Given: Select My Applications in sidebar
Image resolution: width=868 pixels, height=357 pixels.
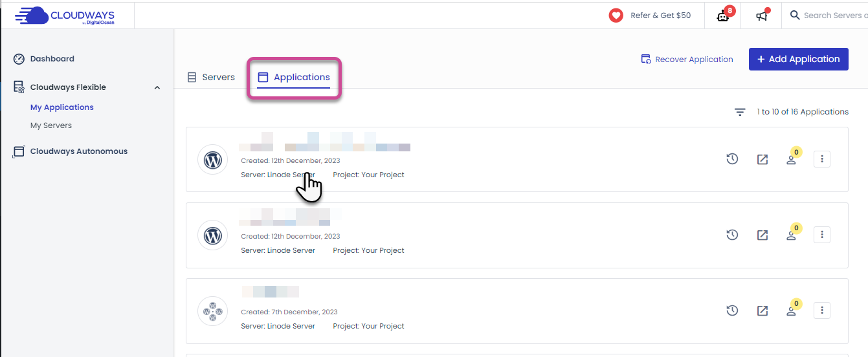Looking at the screenshot, I should 62,107.
